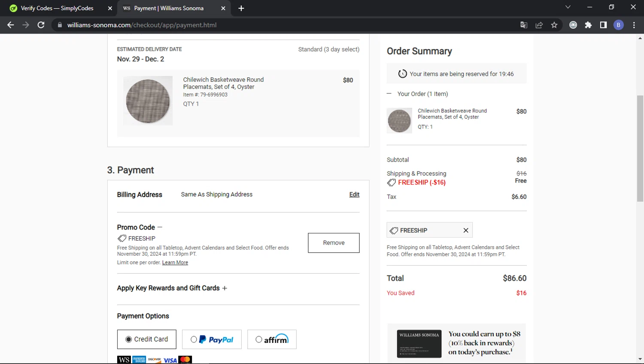The image size is (644, 364).
Task: Open the Chrome three-dot menu
Action: click(x=634, y=25)
